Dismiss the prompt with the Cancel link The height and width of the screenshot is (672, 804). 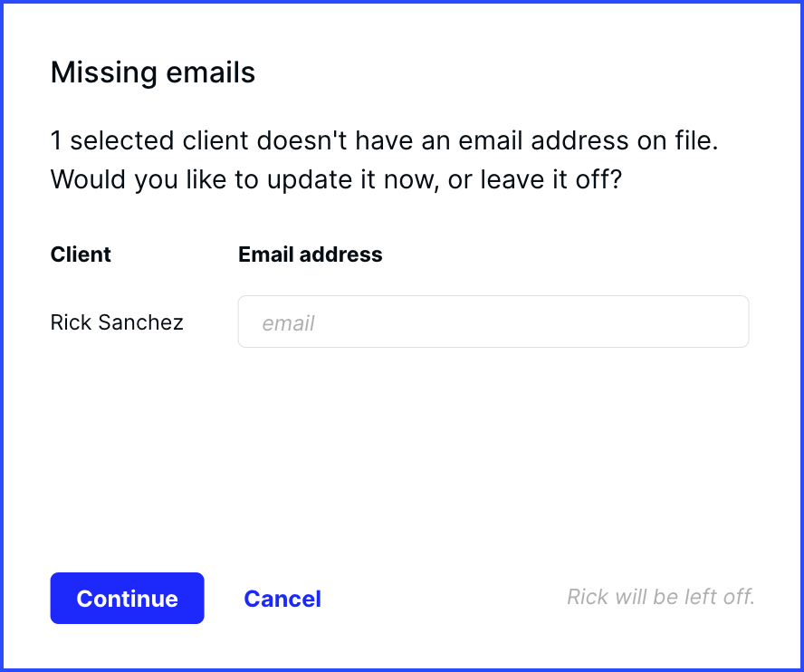pyautogui.click(x=282, y=599)
